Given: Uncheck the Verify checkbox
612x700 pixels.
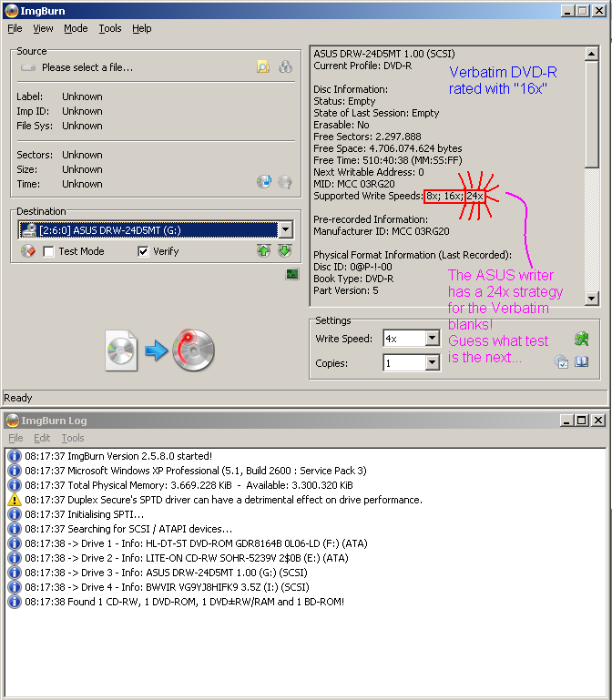Looking at the screenshot, I should point(143,251).
